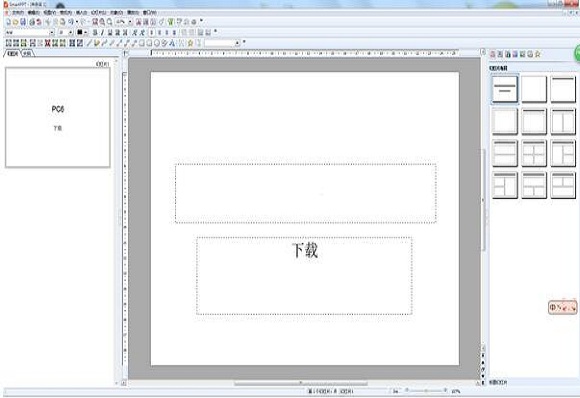Apply the title with two columns layout
The image size is (580, 398).
pos(563,121)
